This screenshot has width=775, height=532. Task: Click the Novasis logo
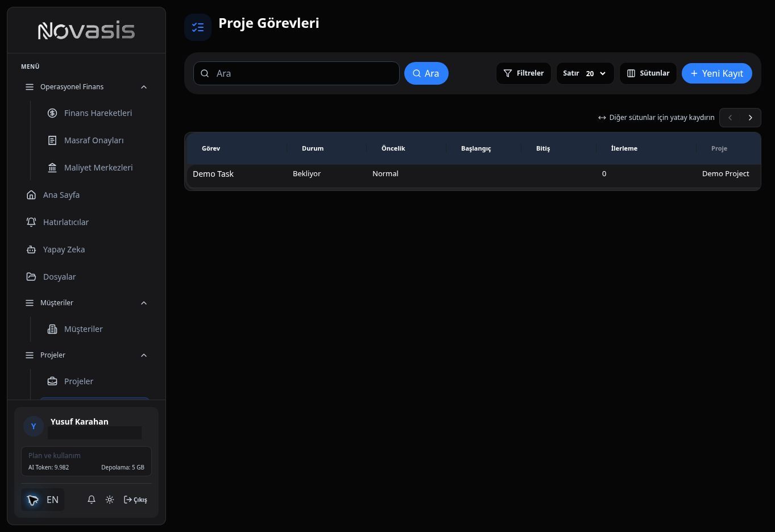pyautogui.click(x=86, y=31)
